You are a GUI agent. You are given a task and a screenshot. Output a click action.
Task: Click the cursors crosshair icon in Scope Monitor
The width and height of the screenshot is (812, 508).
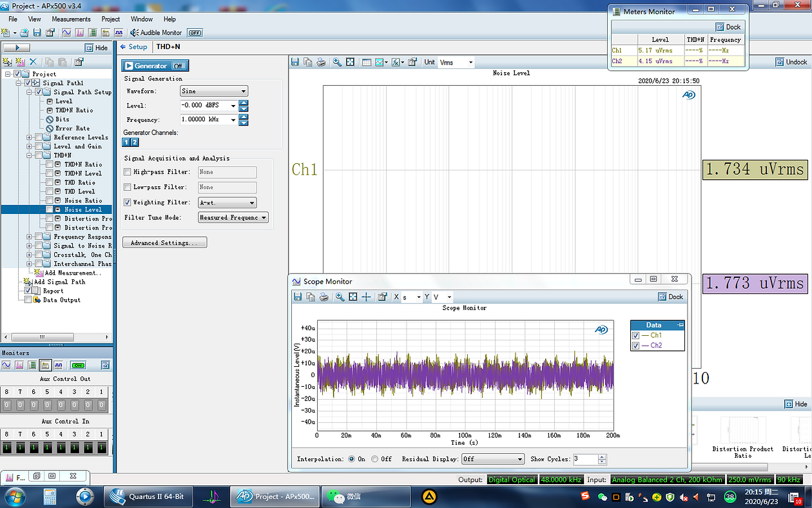coord(366,297)
